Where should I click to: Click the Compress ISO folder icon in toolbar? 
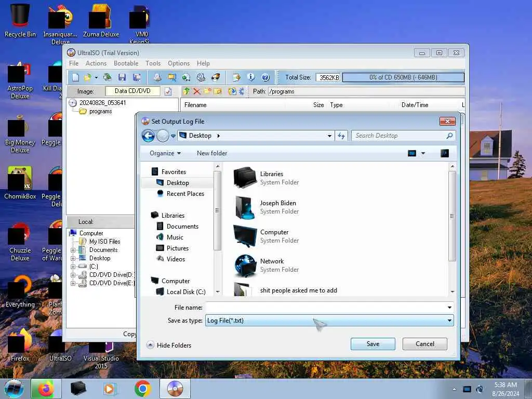coord(172,77)
